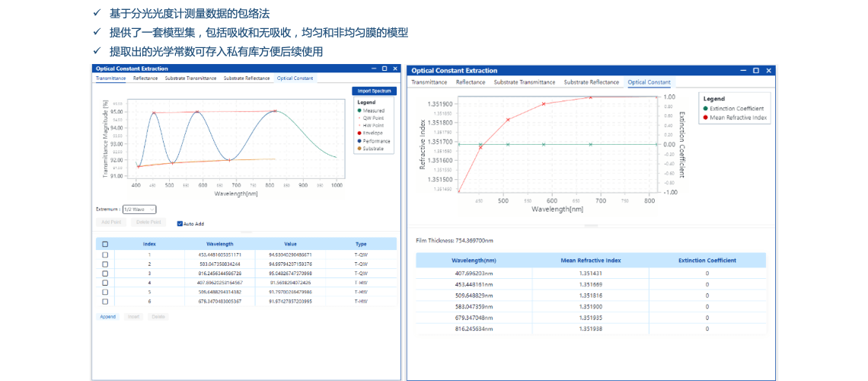
Task: Click the red Mean Refractive Index legend dot
Action: (x=706, y=117)
